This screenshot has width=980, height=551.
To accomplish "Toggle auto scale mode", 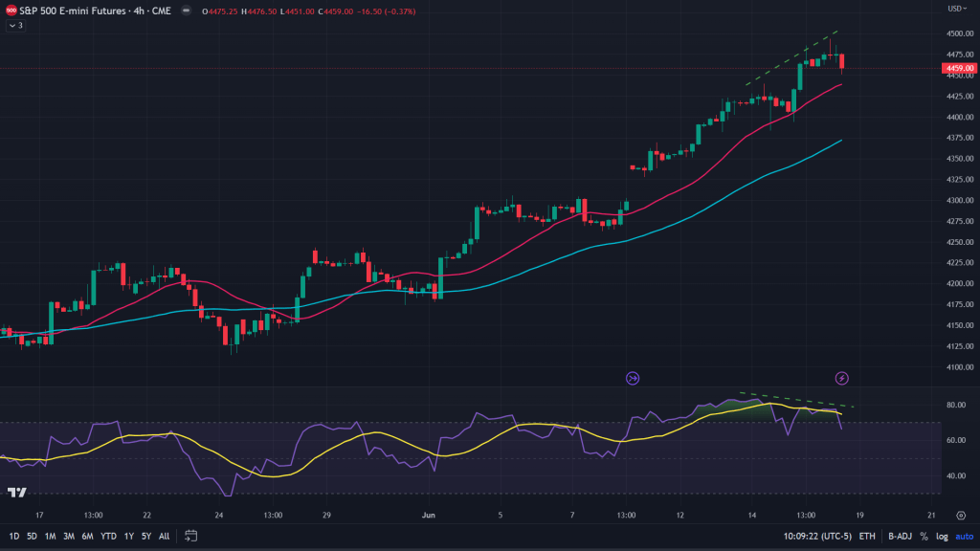I will [x=962, y=537].
